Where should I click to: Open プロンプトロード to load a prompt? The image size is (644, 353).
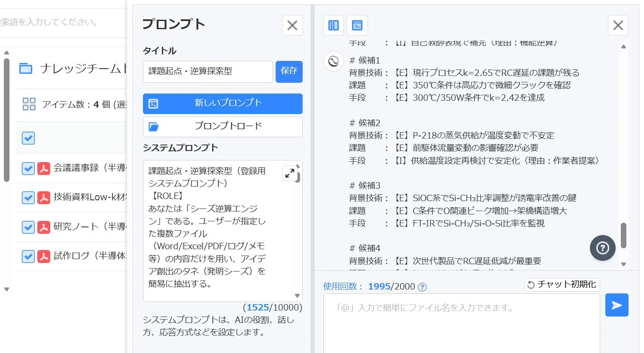click(x=222, y=127)
